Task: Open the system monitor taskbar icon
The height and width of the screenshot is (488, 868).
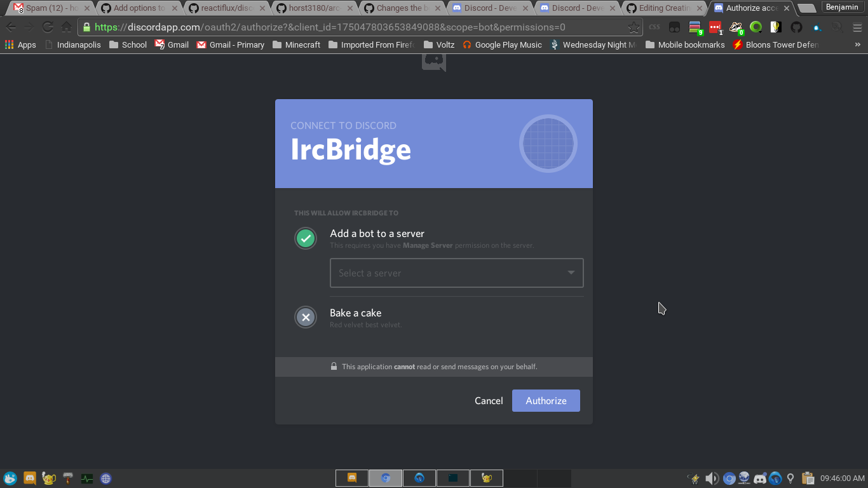Action: tap(87, 478)
